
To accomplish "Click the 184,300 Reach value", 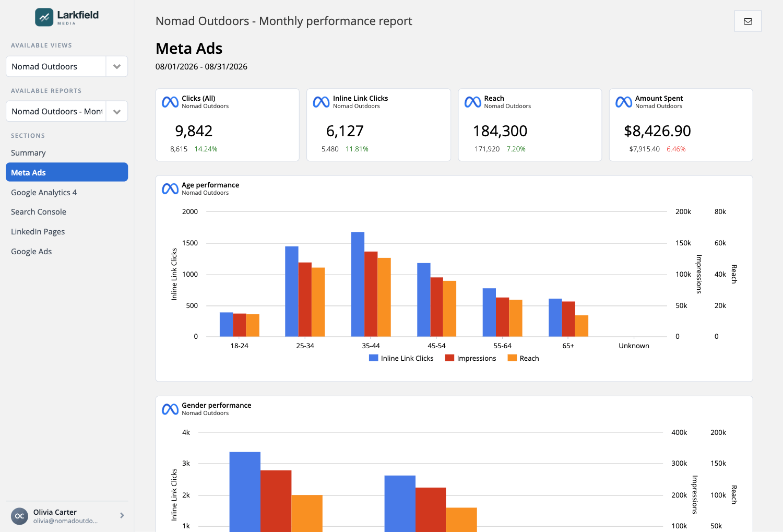I will (x=500, y=131).
